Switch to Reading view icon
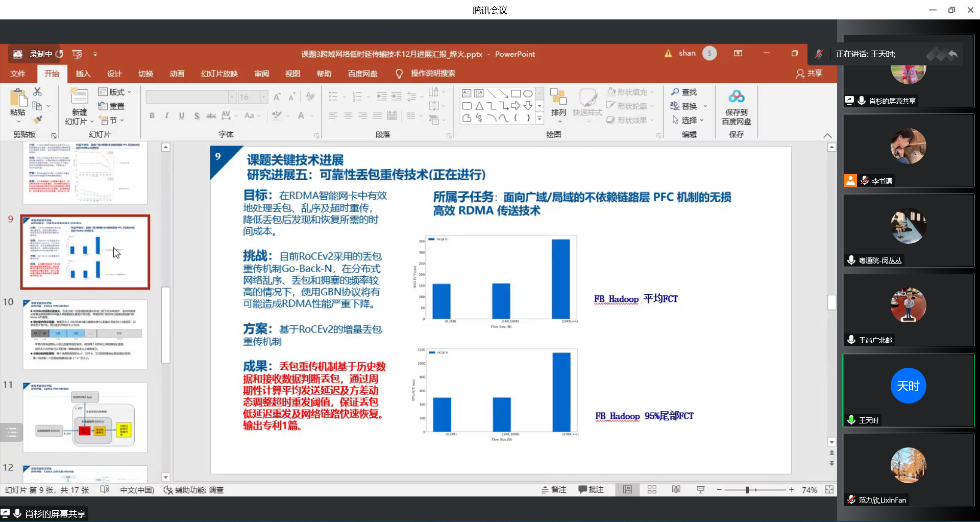Screen dimensions: 980x522 [676, 490]
